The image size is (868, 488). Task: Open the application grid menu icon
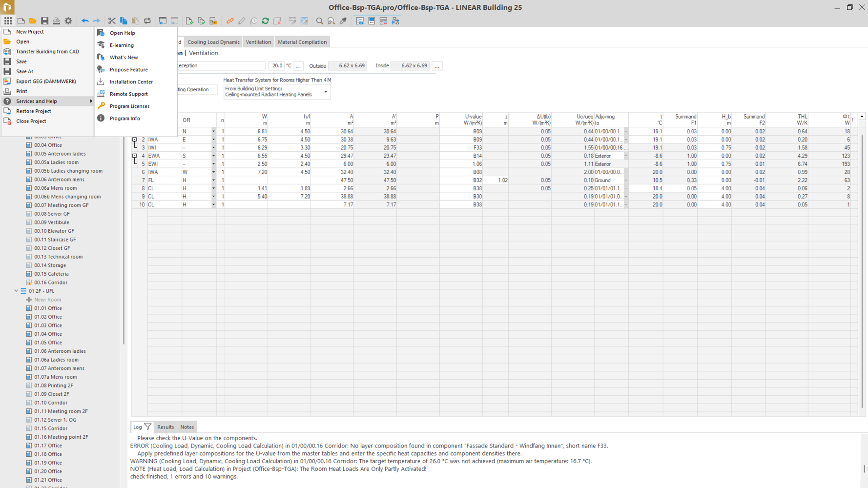8,20
